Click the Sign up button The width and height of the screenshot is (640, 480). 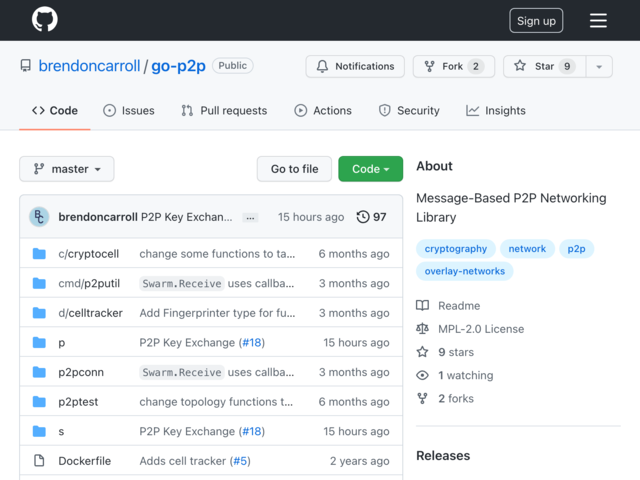tap(536, 20)
